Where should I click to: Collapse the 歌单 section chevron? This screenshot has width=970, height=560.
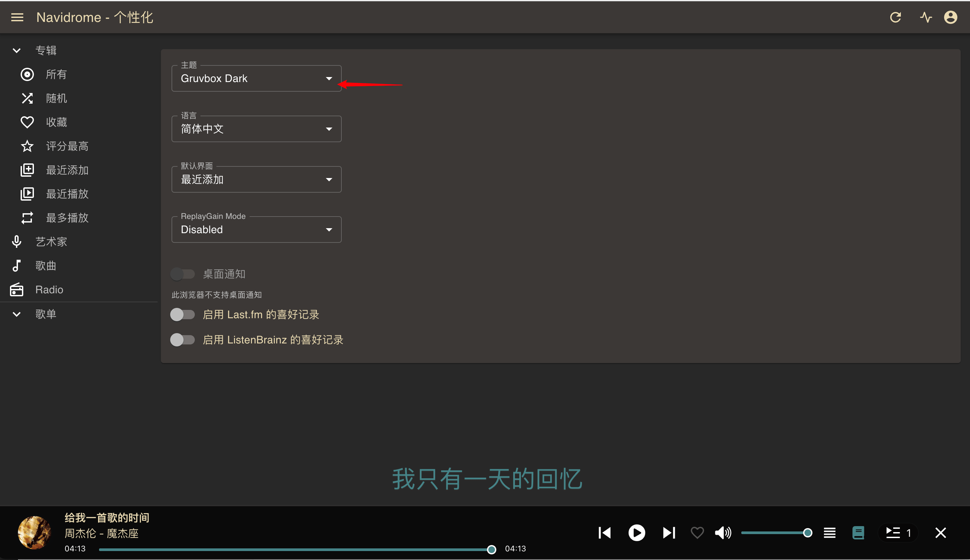tap(17, 314)
